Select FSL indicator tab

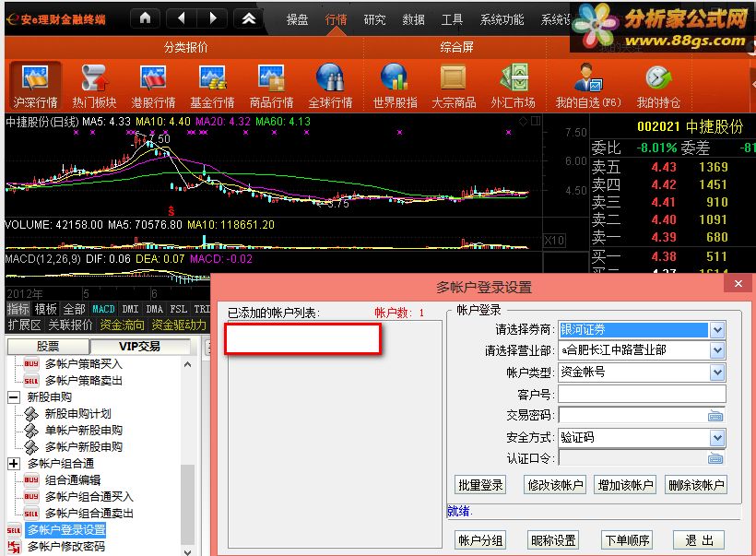[178, 309]
